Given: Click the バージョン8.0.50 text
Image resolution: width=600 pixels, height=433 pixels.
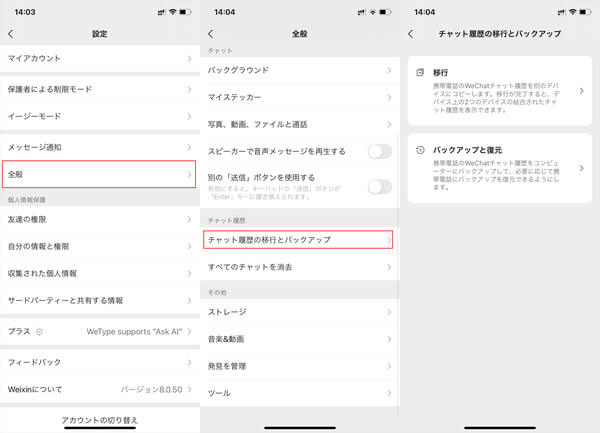Looking at the screenshot, I should coord(152,389).
